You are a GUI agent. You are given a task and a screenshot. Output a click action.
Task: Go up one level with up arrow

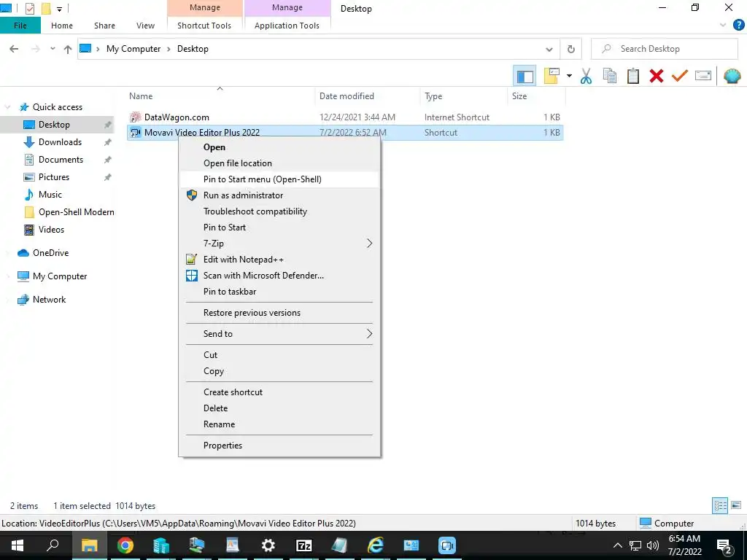click(68, 49)
